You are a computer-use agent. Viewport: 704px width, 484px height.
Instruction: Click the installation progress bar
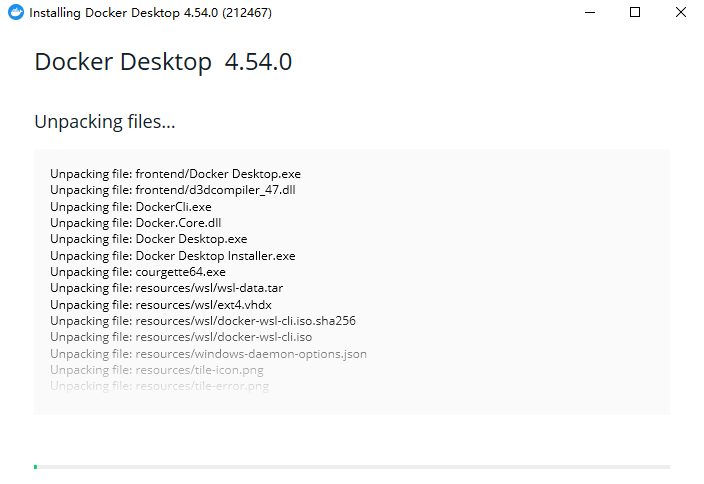point(352,467)
